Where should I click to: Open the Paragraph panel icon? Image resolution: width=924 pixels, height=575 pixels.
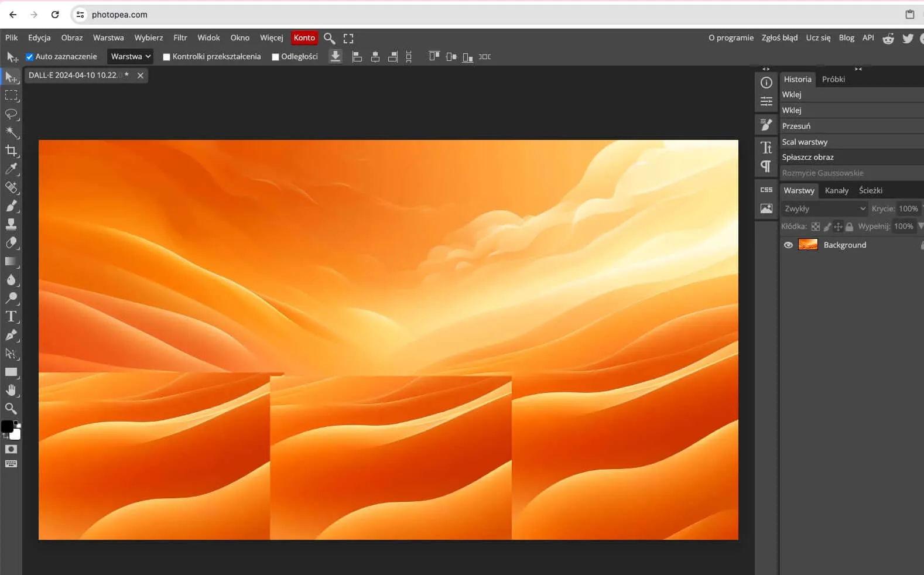(x=766, y=166)
